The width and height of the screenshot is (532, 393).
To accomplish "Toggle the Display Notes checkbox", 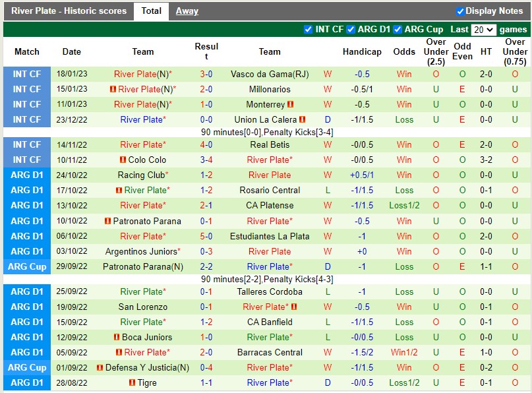I will pos(459,11).
